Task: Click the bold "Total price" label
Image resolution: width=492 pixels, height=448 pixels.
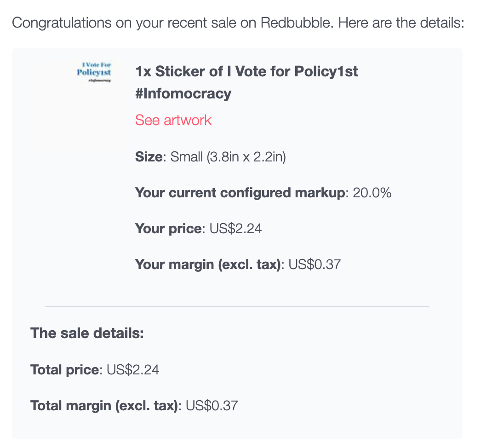Action: [64, 369]
